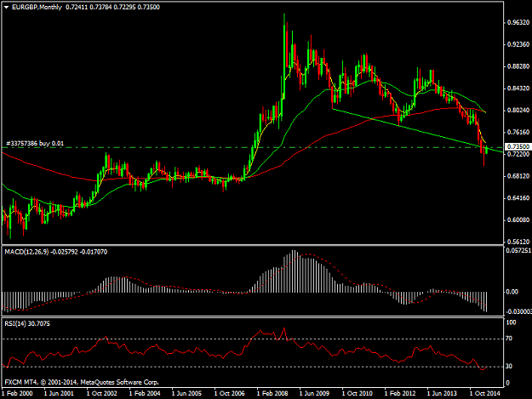Select the FXCM MT4 MetaQuotes copyright text
This screenshot has height=399, width=532.
pyautogui.click(x=82, y=382)
